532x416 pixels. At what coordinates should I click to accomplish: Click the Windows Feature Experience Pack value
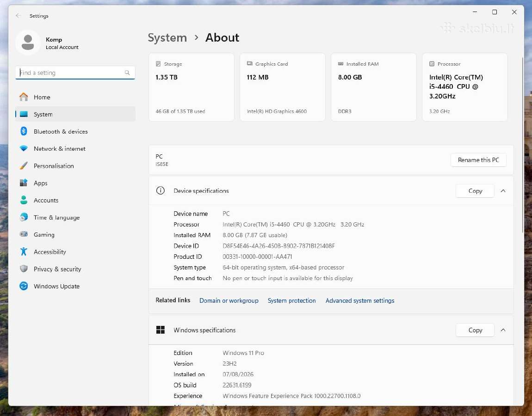pyautogui.click(x=291, y=396)
